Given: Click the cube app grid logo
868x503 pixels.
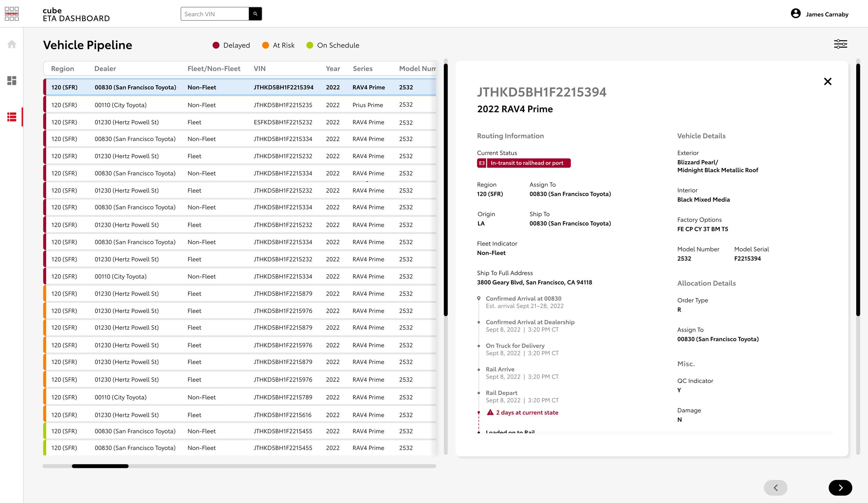Looking at the screenshot, I should click(12, 14).
